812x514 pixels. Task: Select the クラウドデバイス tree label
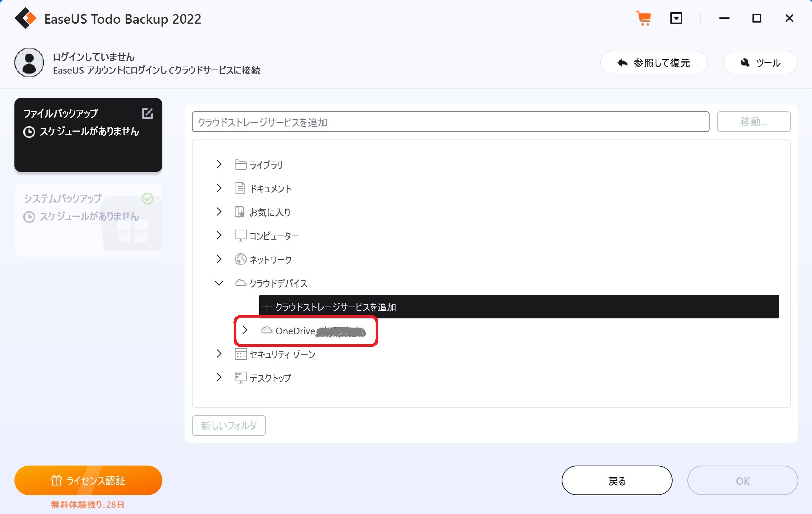278,283
